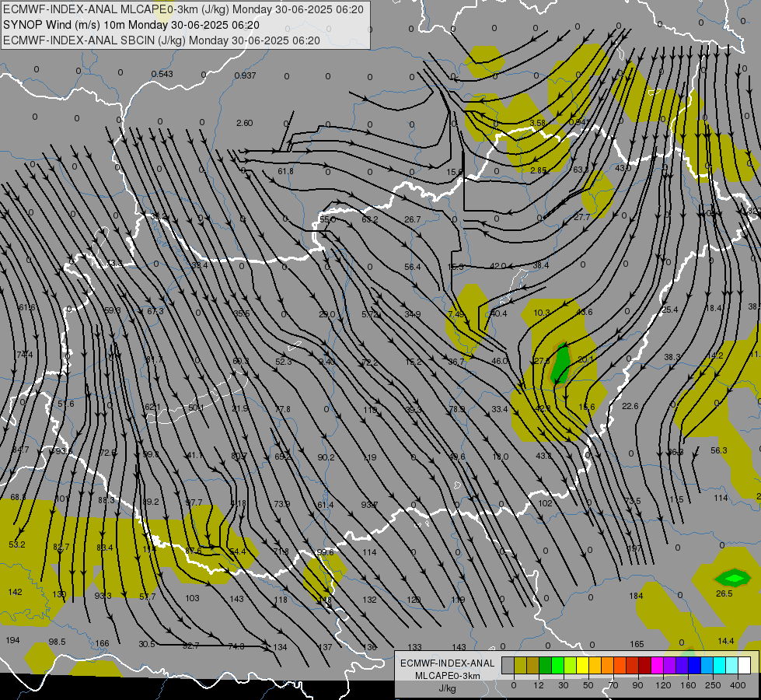The width and height of the screenshot is (761, 700).
Task: Click the map value 27.7
Action: (x=582, y=217)
